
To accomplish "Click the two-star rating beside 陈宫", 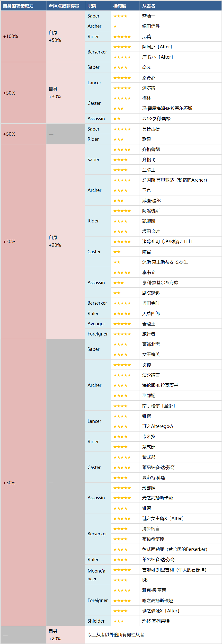I will coord(117,252).
